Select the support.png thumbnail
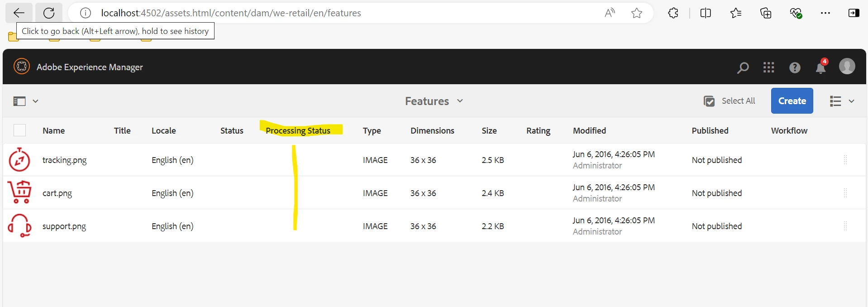868x307 pixels. [19, 225]
